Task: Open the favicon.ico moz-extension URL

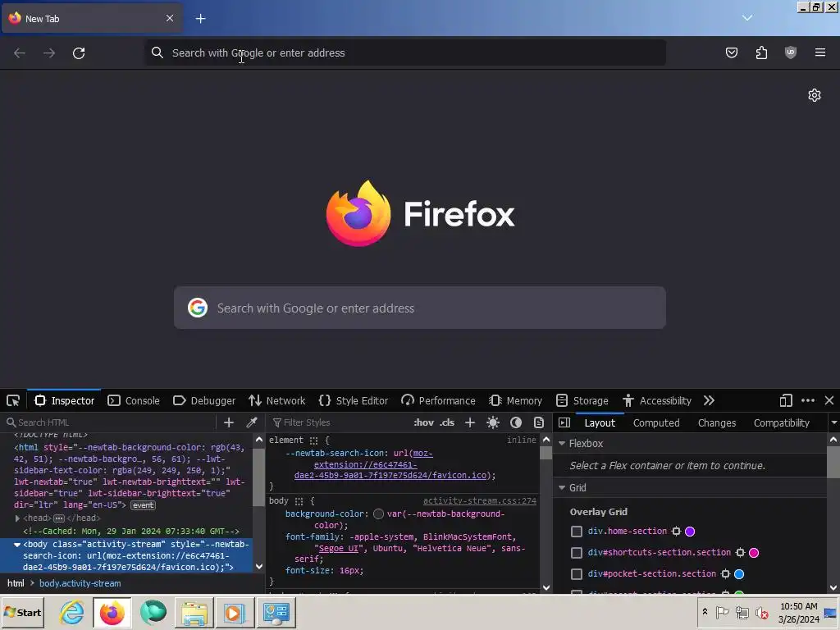Action: click(390, 464)
